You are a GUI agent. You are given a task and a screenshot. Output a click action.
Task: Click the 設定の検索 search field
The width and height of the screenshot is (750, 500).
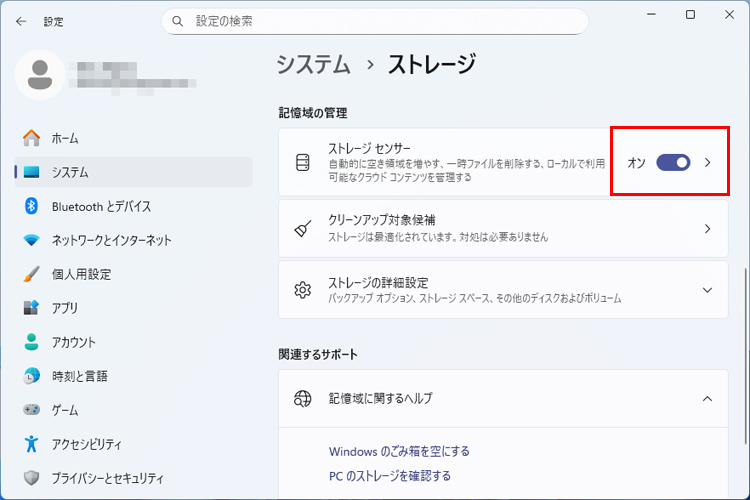click(375, 21)
